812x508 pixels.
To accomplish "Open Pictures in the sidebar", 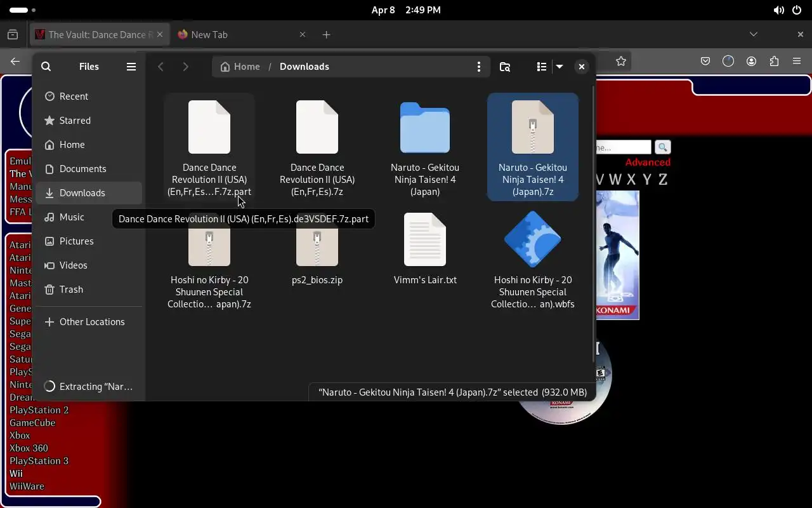I will (x=89, y=241).
